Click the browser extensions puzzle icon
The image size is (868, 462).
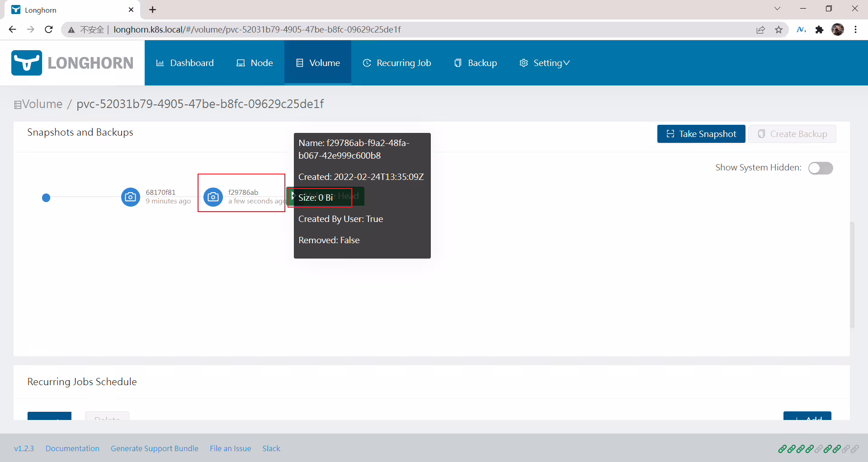click(x=819, y=30)
